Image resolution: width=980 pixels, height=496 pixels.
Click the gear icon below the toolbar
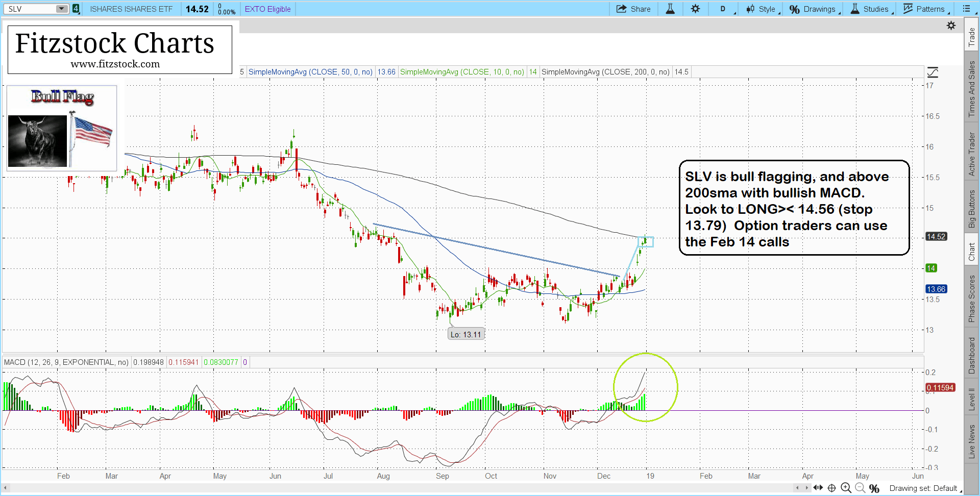pos(951,26)
